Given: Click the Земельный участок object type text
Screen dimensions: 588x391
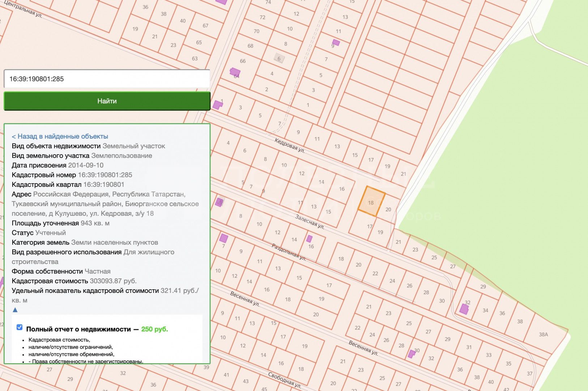Looking at the screenshot, I should click(134, 146).
